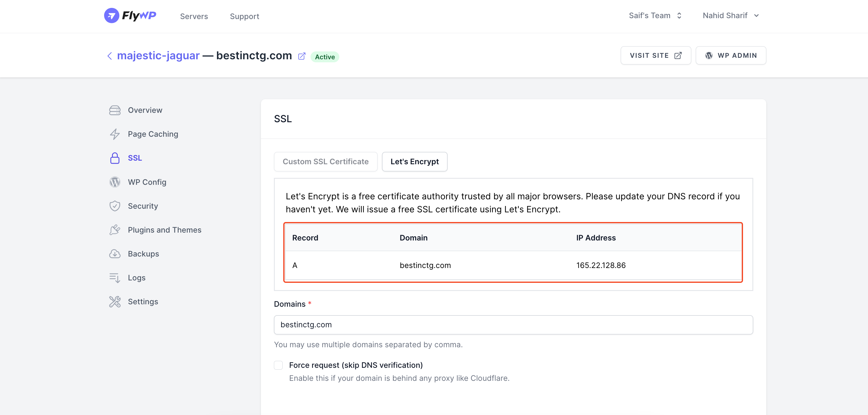Click the Plugins and Themes plug icon
This screenshot has height=415, width=868.
115,230
